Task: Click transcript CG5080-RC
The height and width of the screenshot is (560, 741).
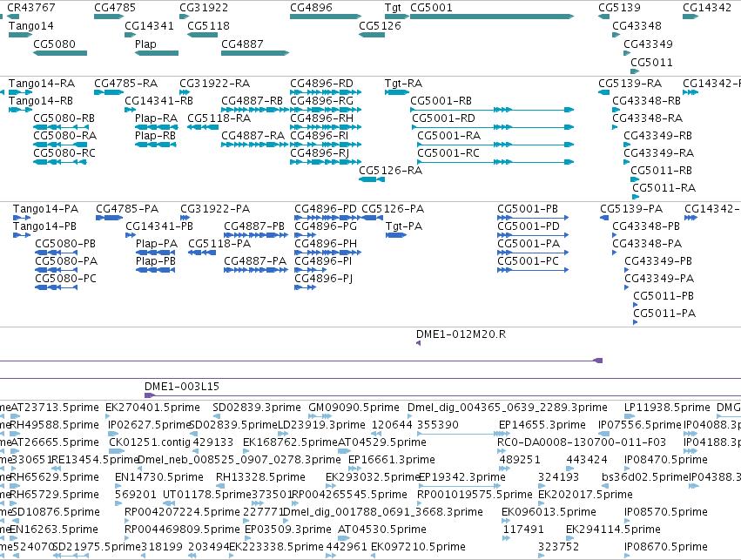Action: pyautogui.click(x=60, y=162)
